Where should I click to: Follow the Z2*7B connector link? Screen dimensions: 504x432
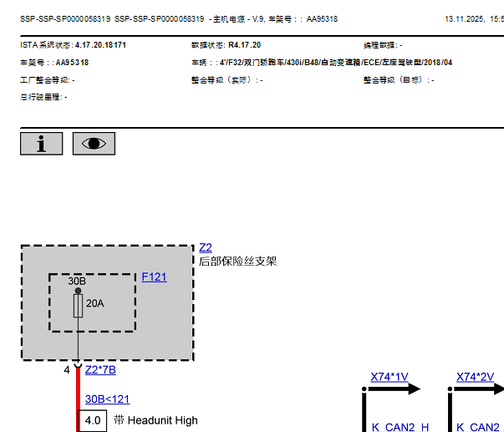pyautogui.click(x=100, y=370)
